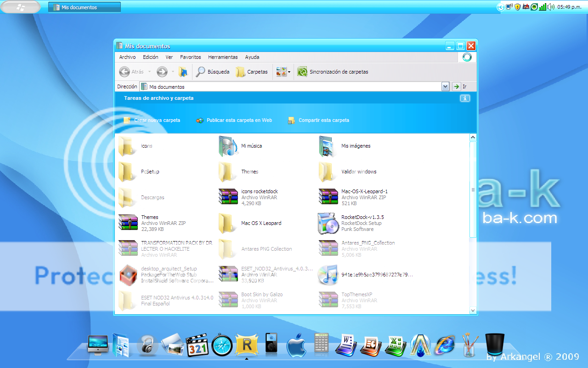Open the Ver menu
Image resolution: width=588 pixels, height=368 pixels.
click(x=169, y=57)
